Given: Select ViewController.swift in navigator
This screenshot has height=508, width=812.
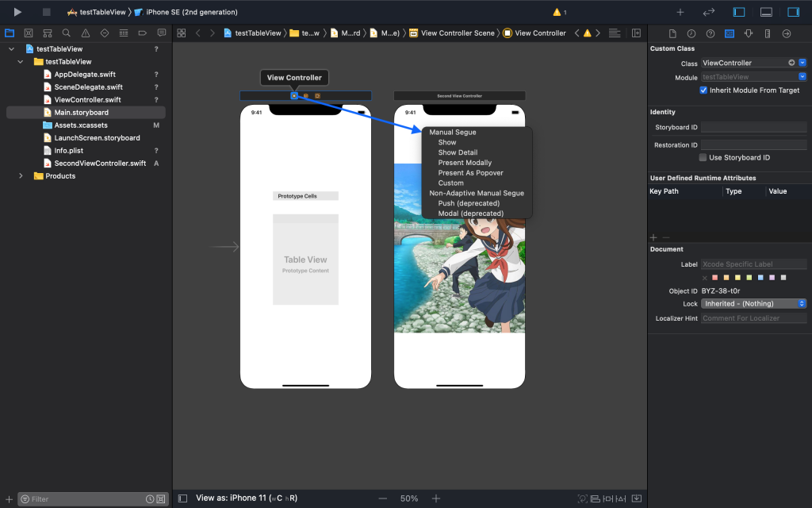Looking at the screenshot, I should (x=86, y=99).
